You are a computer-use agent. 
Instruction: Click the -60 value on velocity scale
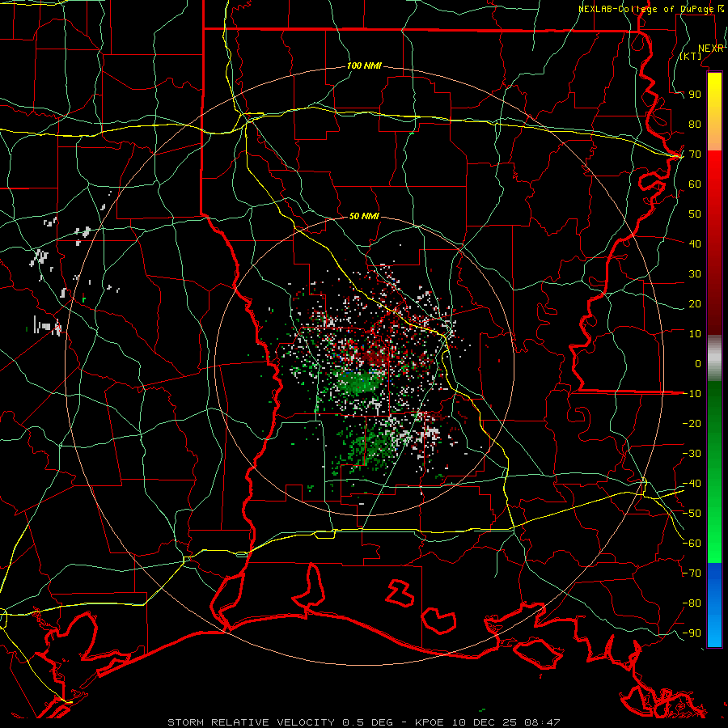pyautogui.click(x=692, y=544)
